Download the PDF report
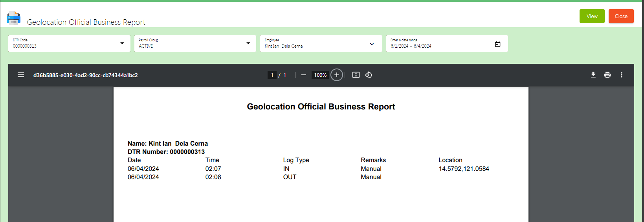 [593, 75]
